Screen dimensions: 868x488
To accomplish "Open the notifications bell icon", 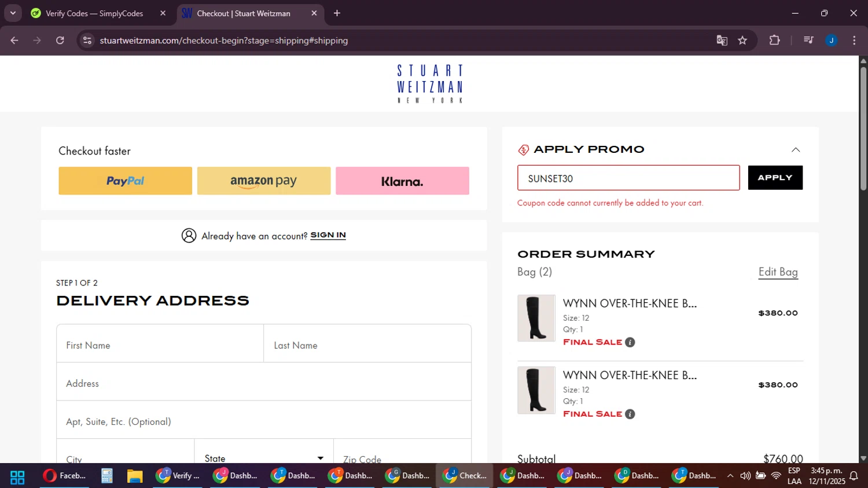I will click(x=854, y=476).
